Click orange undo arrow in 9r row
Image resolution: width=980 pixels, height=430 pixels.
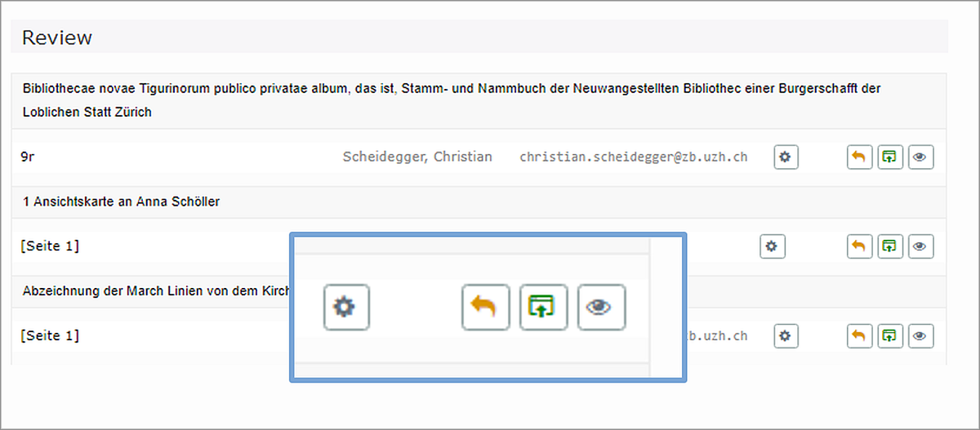pyautogui.click(x=860, y=157)
